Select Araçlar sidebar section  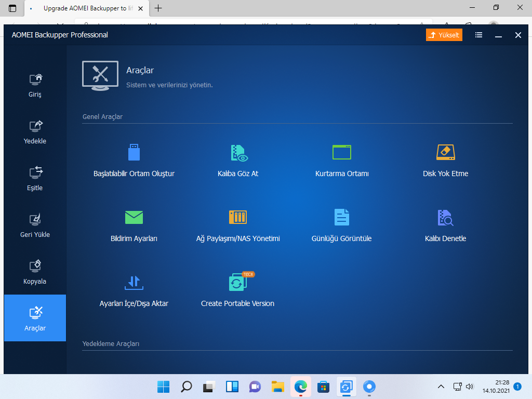(x=35, y=318)
